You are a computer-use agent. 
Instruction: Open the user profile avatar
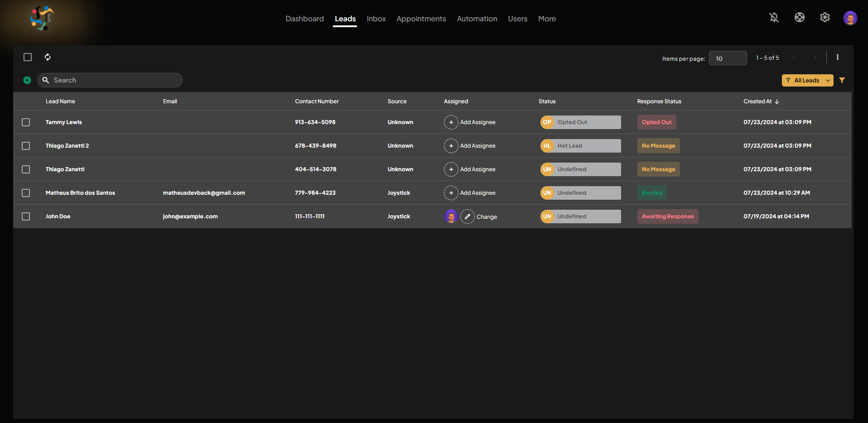pos(850,18)
